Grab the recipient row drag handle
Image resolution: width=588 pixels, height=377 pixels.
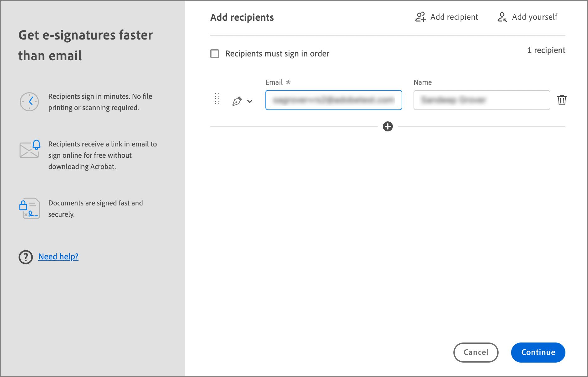pos(217,99)
